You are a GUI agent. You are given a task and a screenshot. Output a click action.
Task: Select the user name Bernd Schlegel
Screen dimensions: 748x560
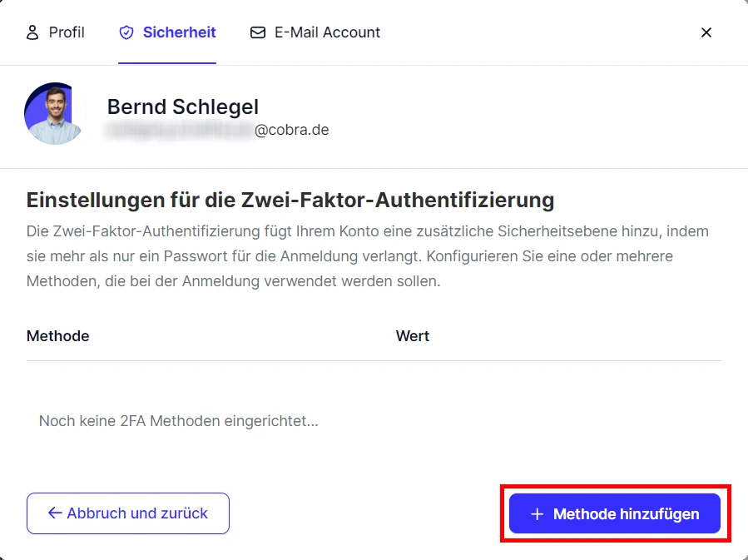(182, 107)
